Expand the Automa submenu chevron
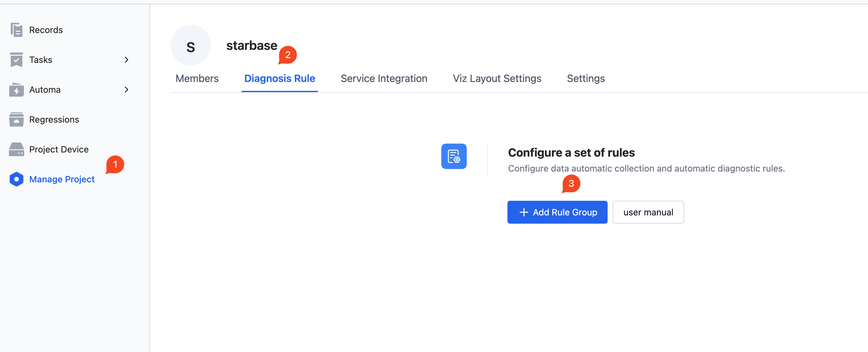This screenshot has height=352, width=868. click(x=126, y=90)
